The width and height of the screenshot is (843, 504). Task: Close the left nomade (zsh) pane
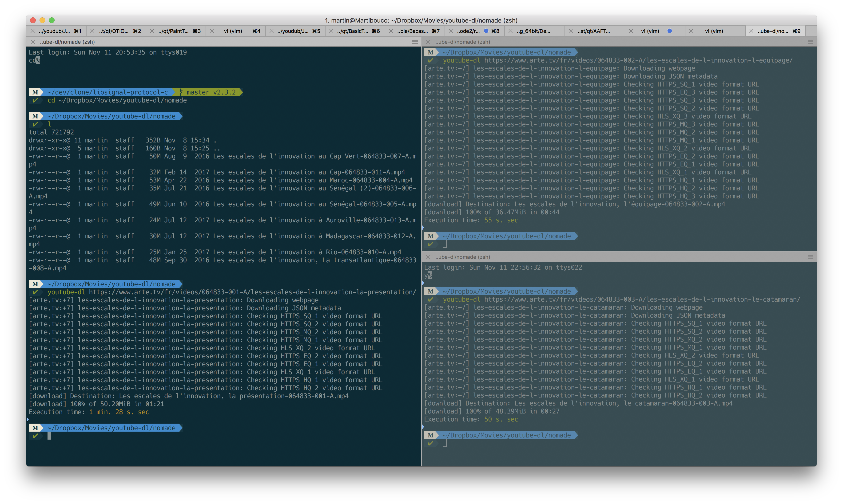pyautogui.click(x=33, y=42)
